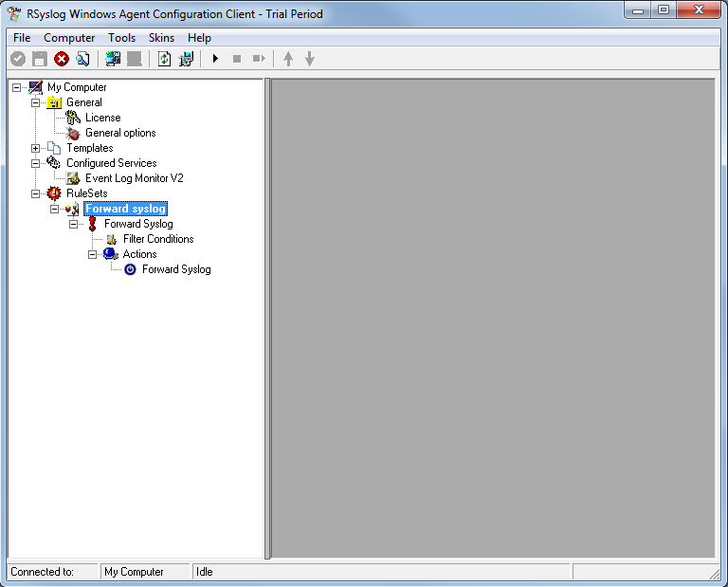This screenshot has height=587, width=728.
Task: Select the highlighted Forward syslog ruleset
Action: pyautogui.click(x=125, y=209)
